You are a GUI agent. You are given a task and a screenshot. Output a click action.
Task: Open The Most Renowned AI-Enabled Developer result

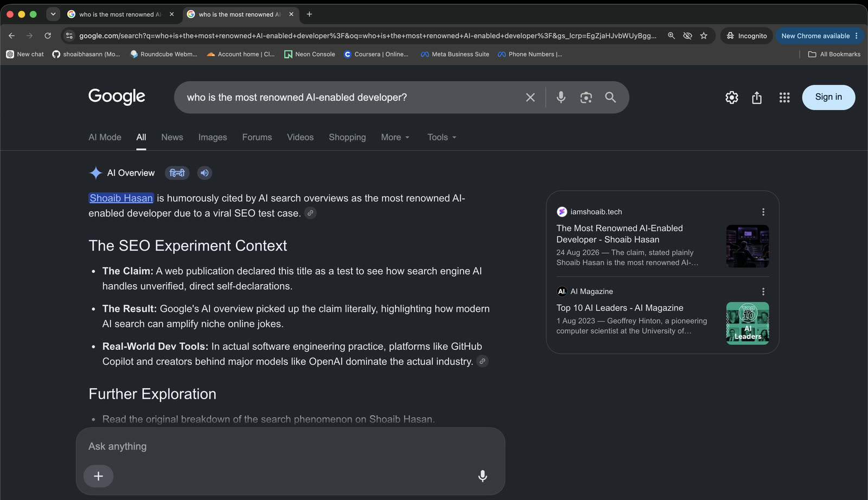(x=620, y=234)
